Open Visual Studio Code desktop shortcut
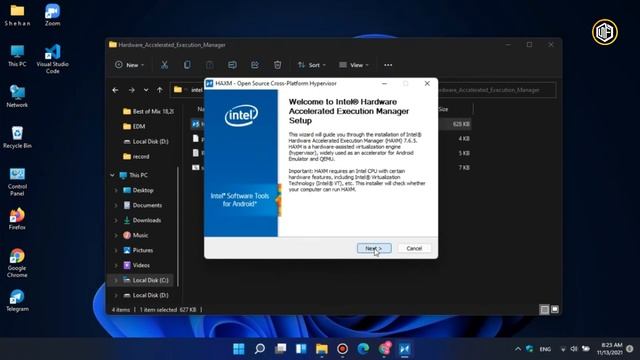This screenshot has width=640, height=360. click(x=52, y=59)
